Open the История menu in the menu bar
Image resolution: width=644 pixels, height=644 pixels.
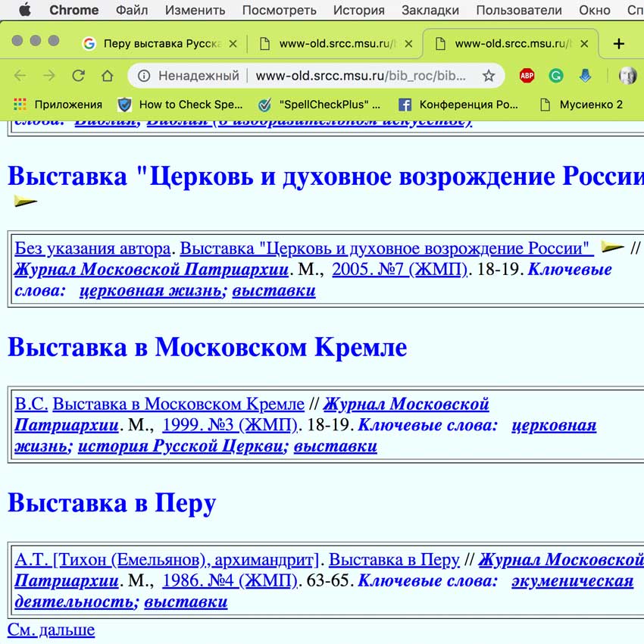(358, 10)
